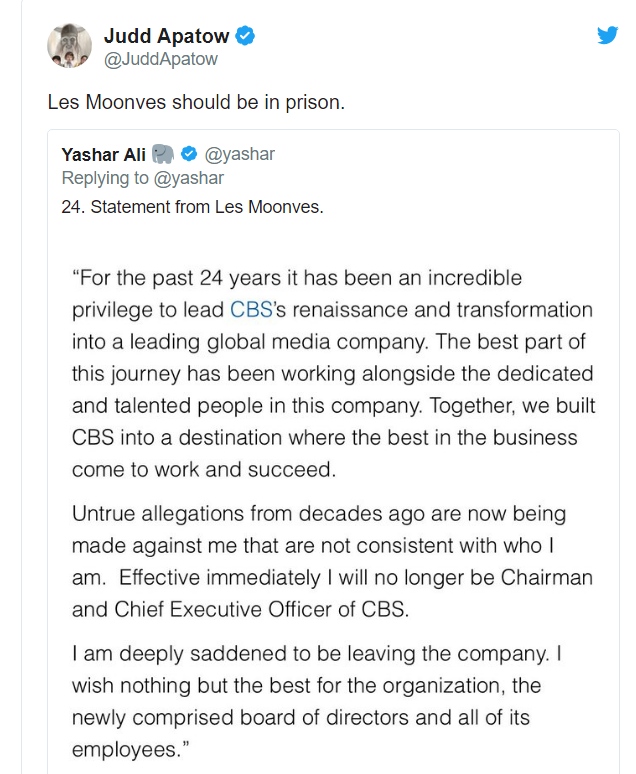Click the elephant emoji beside Yashar Ali

click(162, 154)
